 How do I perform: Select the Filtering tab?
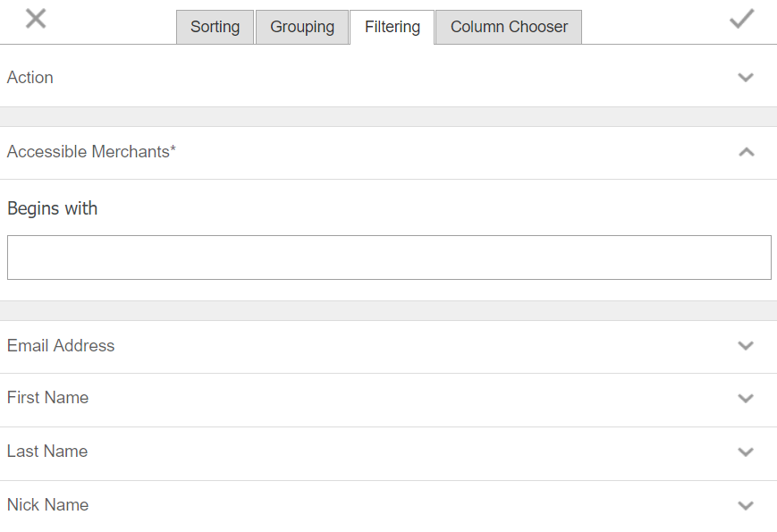tap(392, 27)
